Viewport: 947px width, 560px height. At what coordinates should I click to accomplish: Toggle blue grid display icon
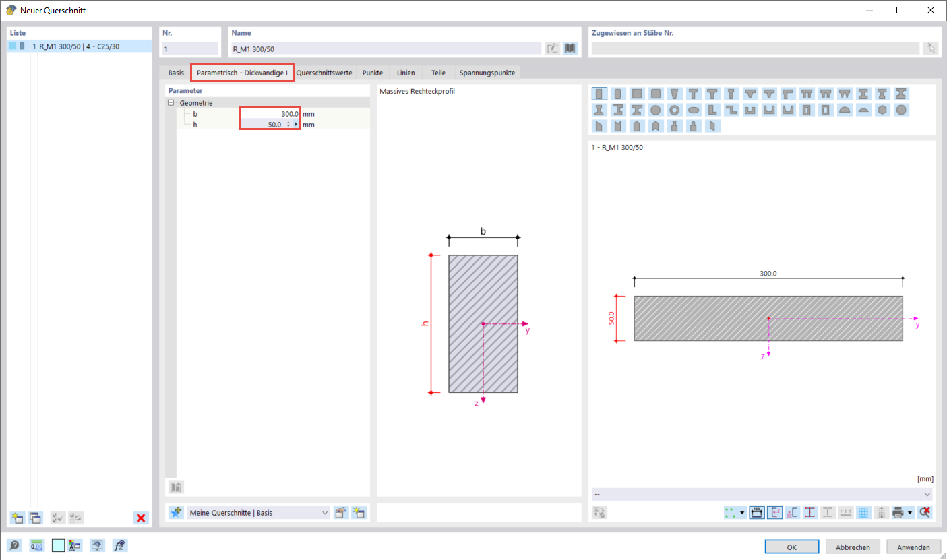pyautogui.click(x=863, y=512)
